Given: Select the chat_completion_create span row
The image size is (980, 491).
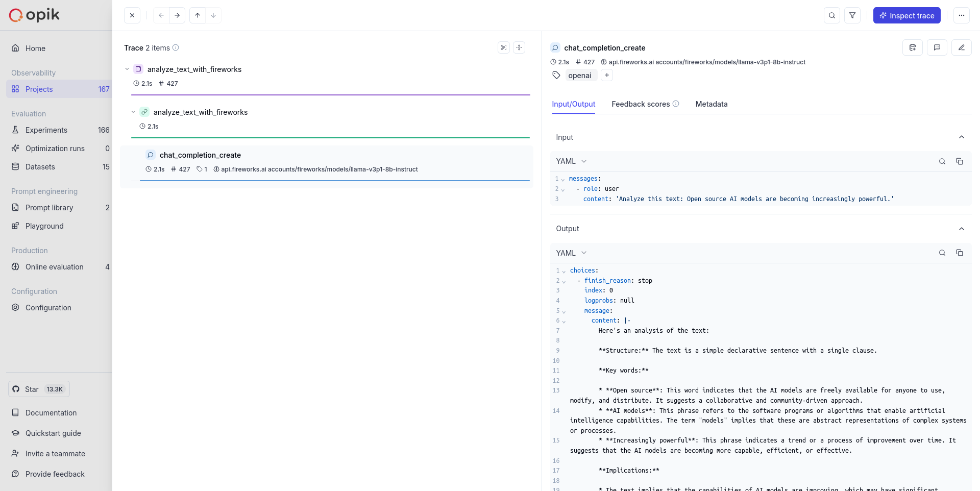Looking at the screenshot, I should tap(327, 162).
